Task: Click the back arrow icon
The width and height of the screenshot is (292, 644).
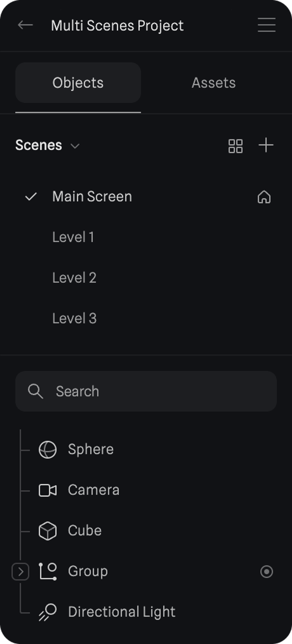Action: pyautogui.click(x=25, y=25)
